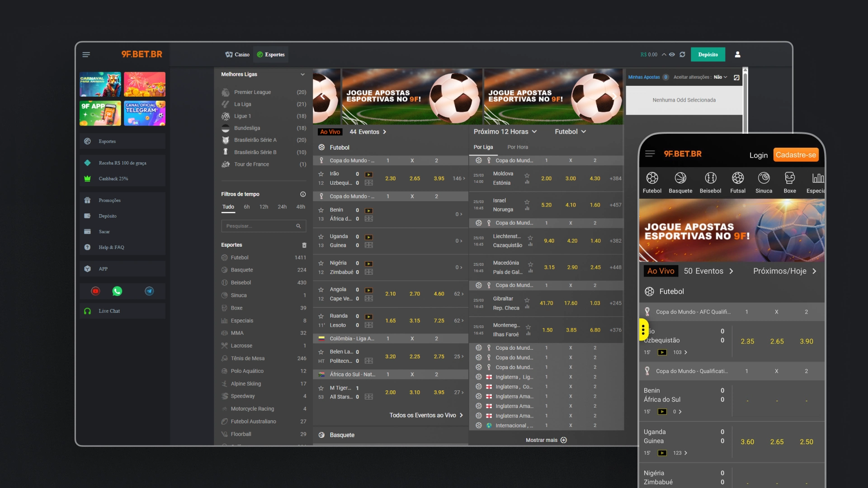Select the Por Liga tab
868x488 pixels.
pyautogui.click(x=483, y=147)
